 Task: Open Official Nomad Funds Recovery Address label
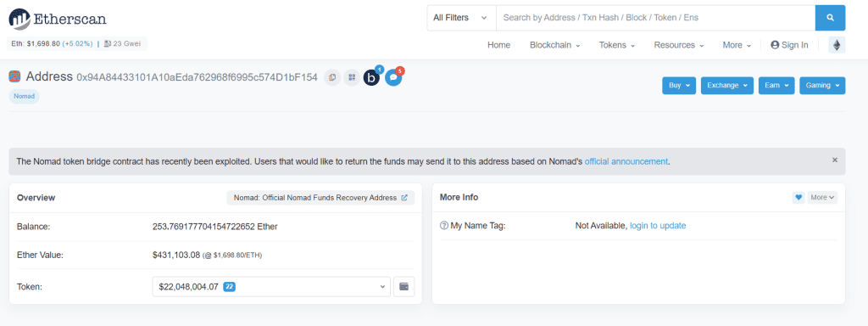tap(320, 197)
